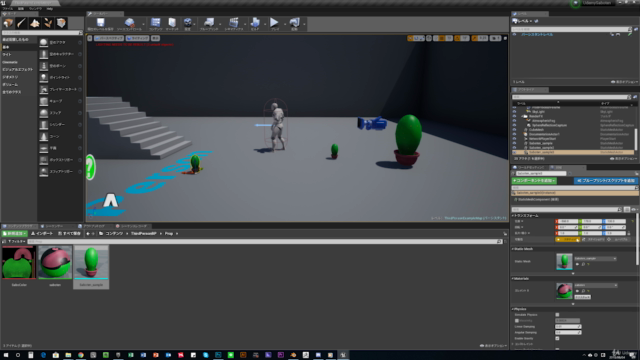Open the Static Mesh asset dropdown
Screen dimensions: 640x360
coord(595,258)
